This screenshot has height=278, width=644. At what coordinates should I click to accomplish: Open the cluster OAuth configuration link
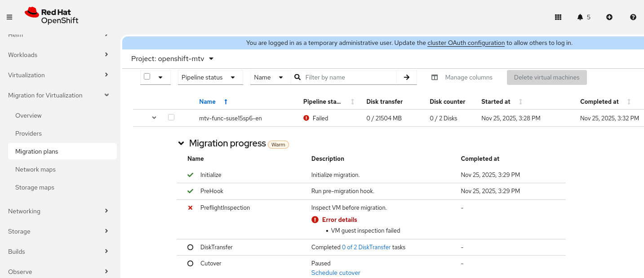pos(466,43)
